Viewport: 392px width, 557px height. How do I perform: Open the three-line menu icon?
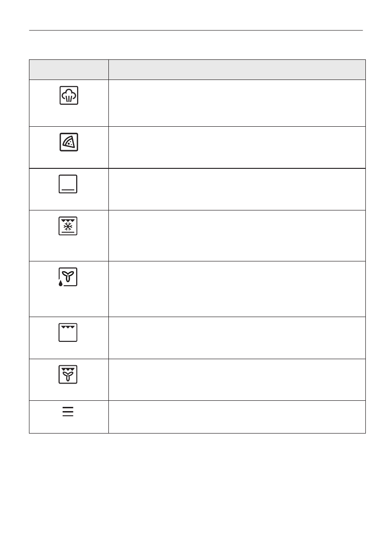tap(68, 412)
